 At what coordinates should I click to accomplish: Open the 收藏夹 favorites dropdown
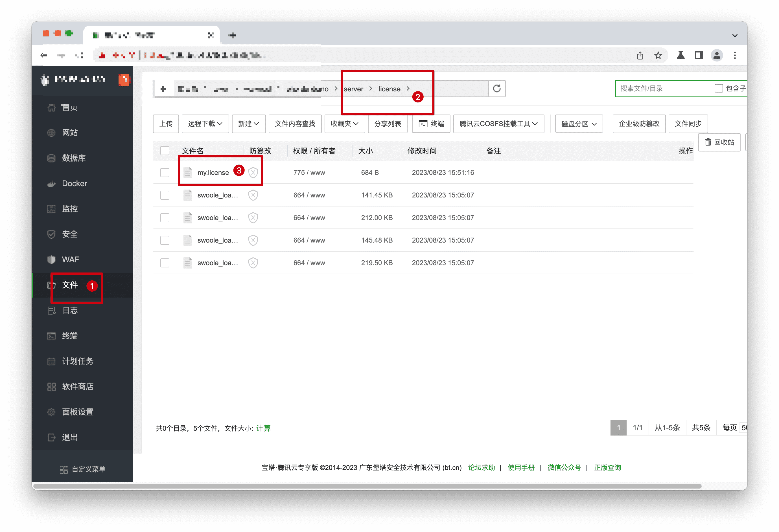(x=345, y=124)
